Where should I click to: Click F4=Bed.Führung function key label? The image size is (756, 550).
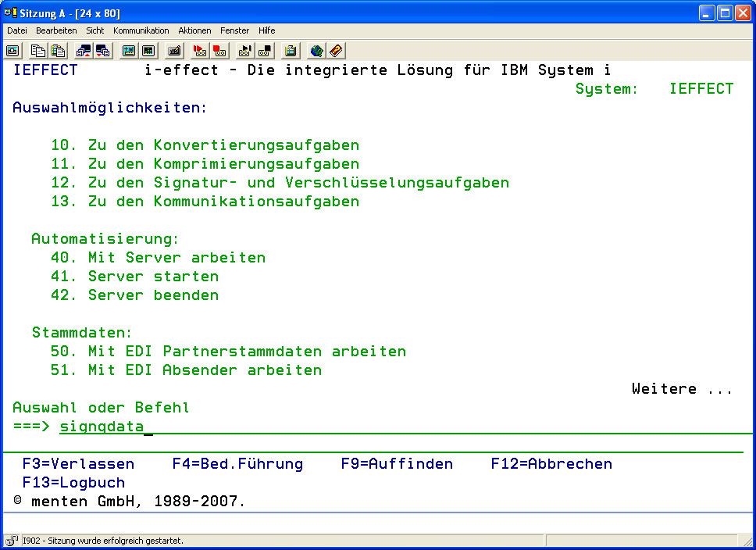point(237,464)
